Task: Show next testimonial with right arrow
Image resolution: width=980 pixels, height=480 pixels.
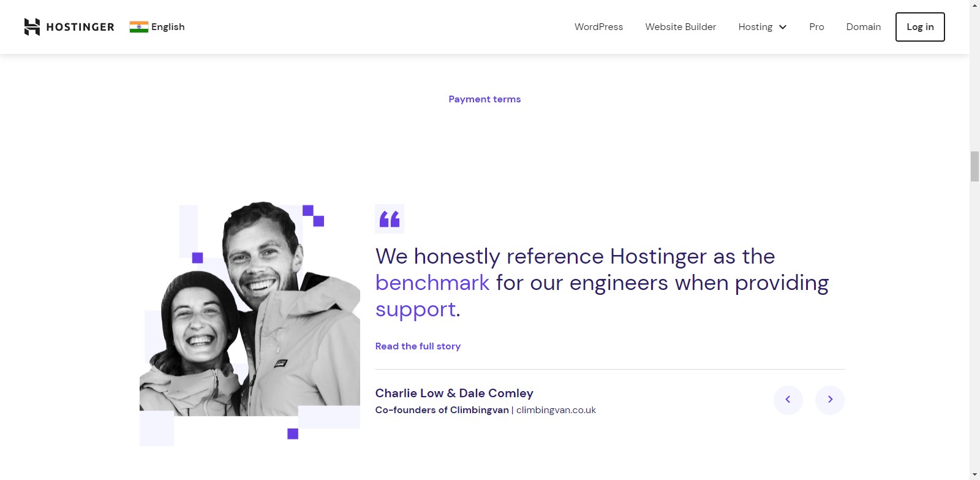Action: [x=830, y=400]
